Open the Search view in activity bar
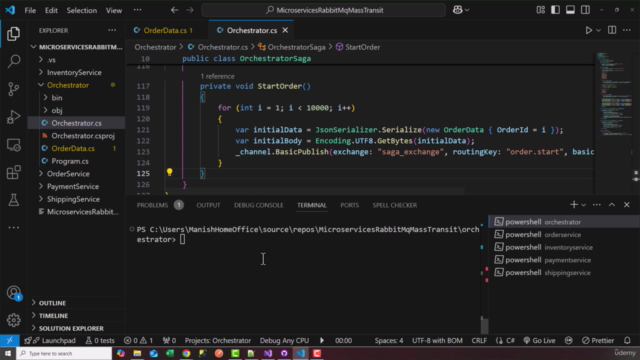This screenshot has height=360, width=640. [x=13, y=61]
